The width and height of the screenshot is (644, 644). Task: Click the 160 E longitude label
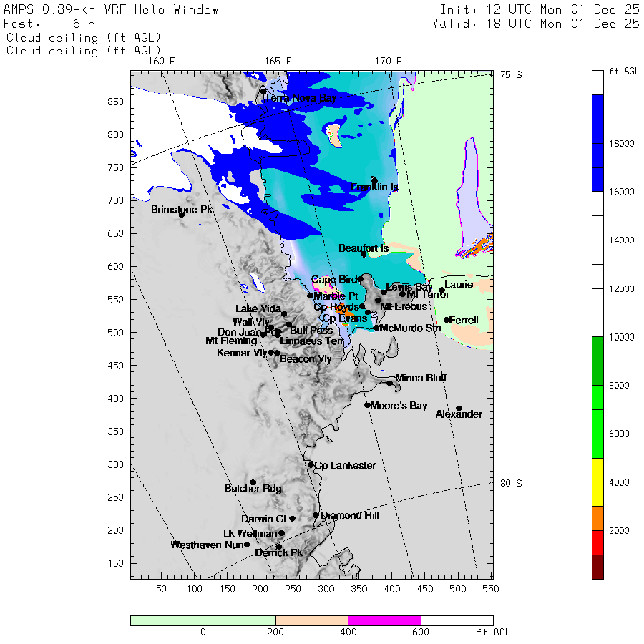coord(162,62)
